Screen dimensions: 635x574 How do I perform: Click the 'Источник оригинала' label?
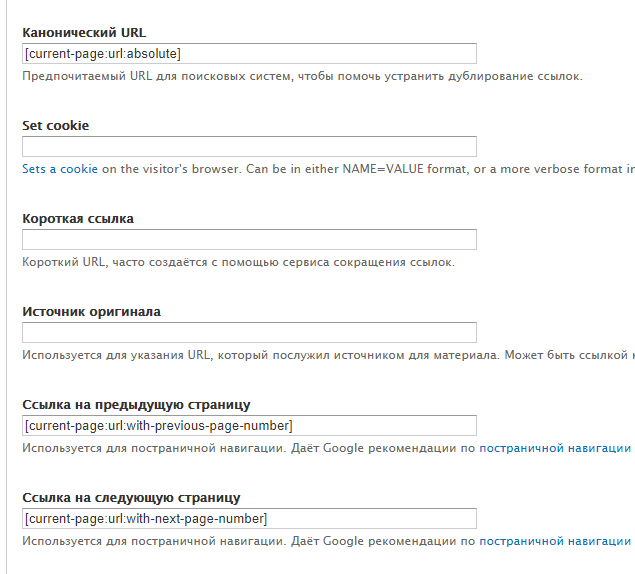(x=91, y=311)
